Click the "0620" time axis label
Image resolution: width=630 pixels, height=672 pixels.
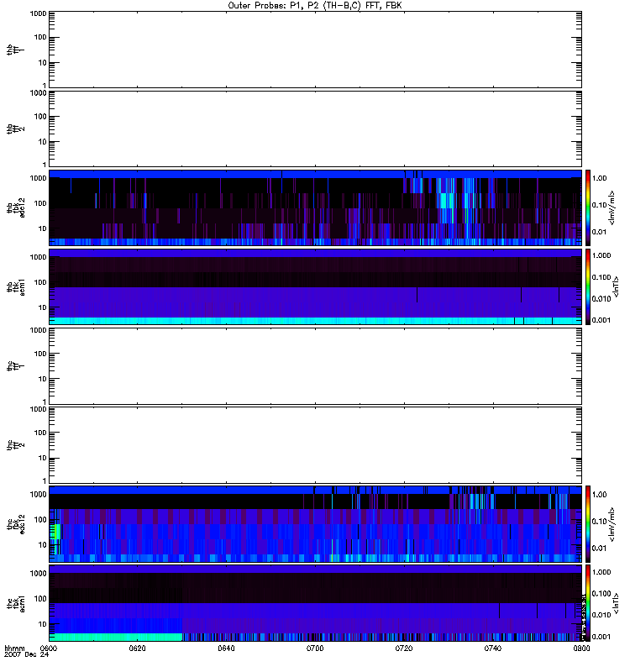pos(137,648)
